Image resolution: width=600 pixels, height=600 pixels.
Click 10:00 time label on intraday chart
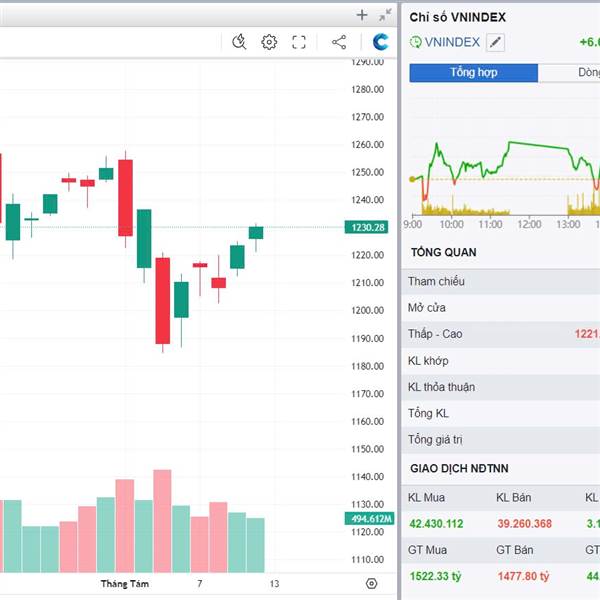[x=452, y=224]
